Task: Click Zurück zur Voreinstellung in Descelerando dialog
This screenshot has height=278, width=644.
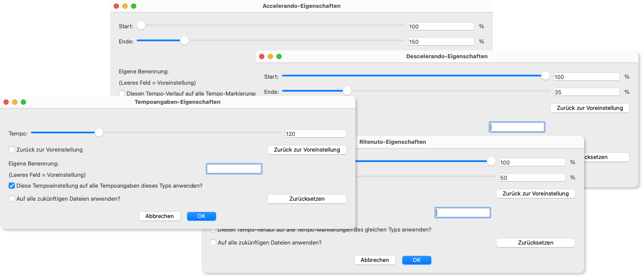Action: tap(589, 108)
